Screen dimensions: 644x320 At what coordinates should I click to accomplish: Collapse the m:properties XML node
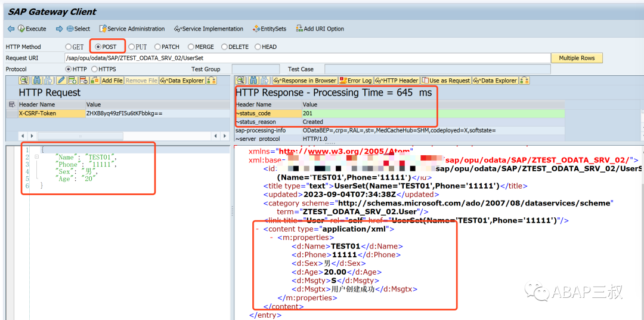271,238
